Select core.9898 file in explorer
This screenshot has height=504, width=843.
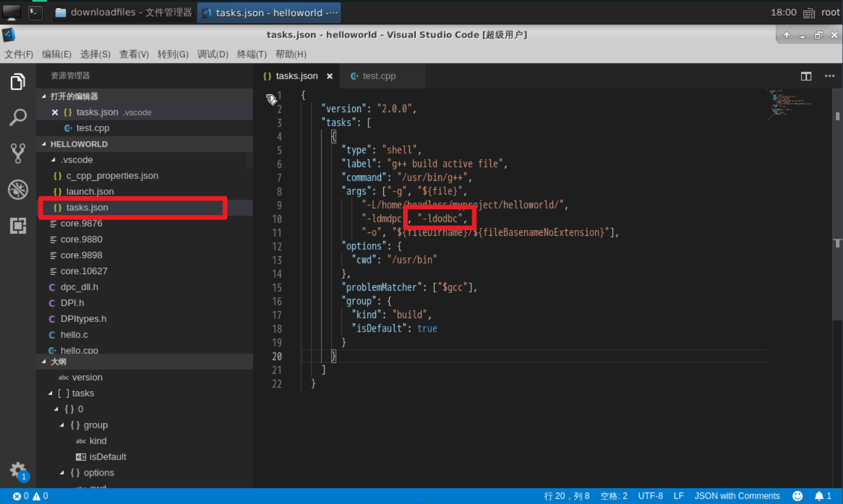coord(145,255)
